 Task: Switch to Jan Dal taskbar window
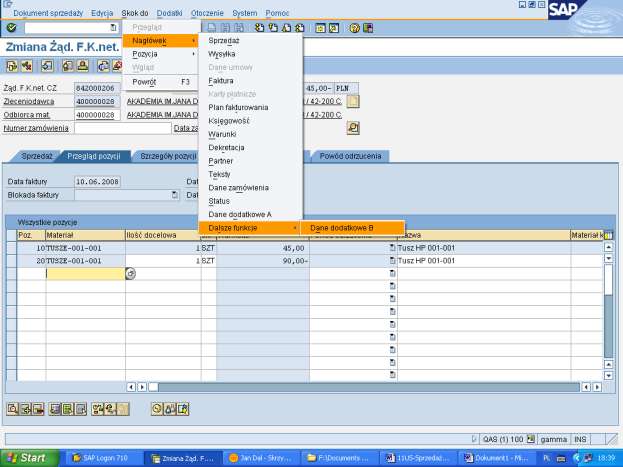pos(260,458)
